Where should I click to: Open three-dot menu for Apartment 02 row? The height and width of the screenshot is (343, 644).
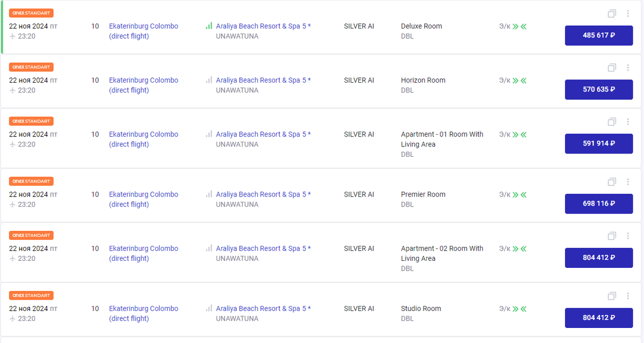[628, 236]
